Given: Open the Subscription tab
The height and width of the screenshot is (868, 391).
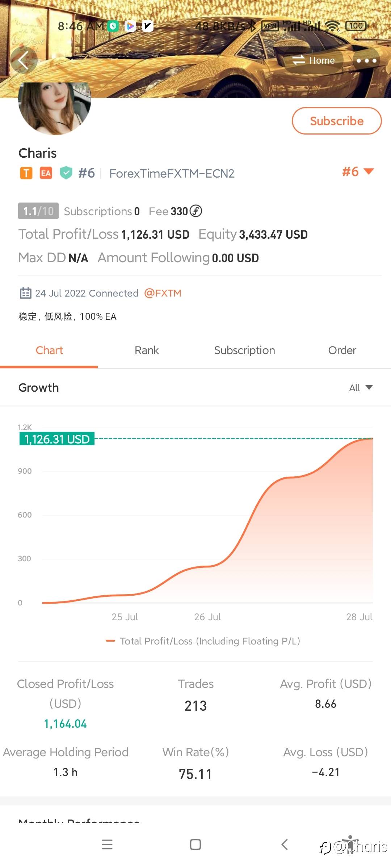Looking at the screenshot, I should click(x=244, y=350).
